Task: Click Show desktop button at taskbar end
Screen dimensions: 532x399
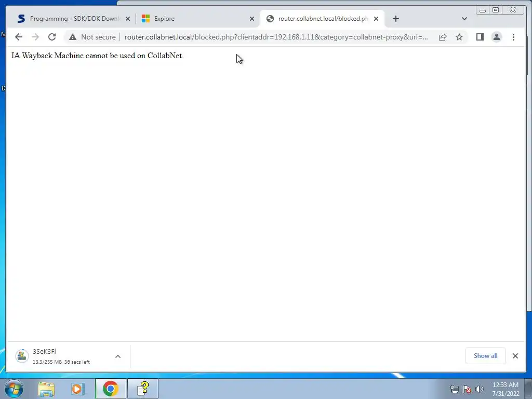Action: click(528, 389)
